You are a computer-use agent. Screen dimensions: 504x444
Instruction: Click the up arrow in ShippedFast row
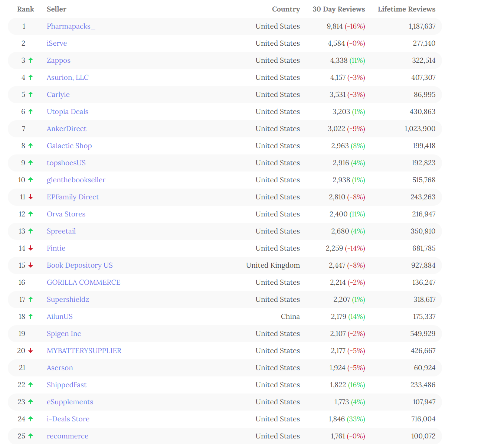(31, 385)
